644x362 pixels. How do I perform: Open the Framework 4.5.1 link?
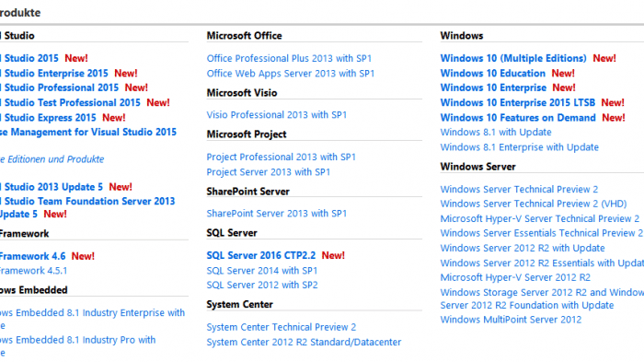coord(34,271)
